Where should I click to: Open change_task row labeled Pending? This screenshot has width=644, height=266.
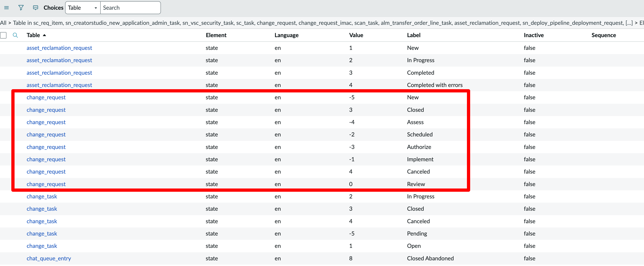[x=42, y=234]
